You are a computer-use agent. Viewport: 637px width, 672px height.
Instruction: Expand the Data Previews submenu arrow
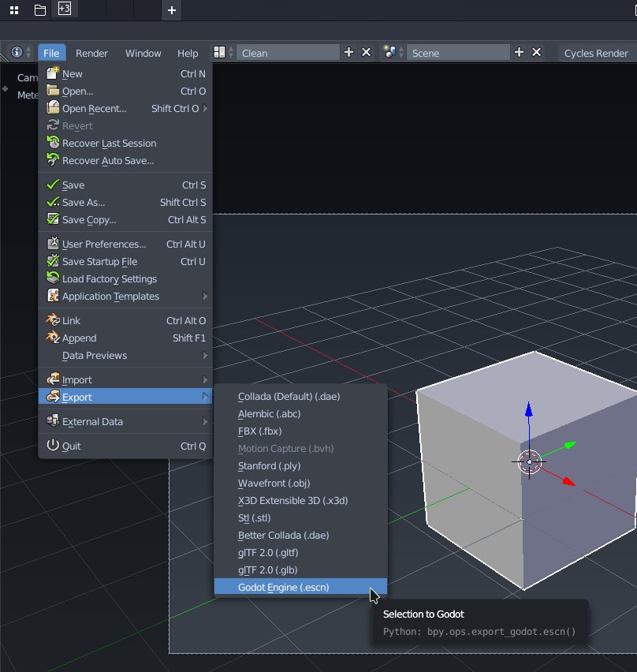point(205,355)
